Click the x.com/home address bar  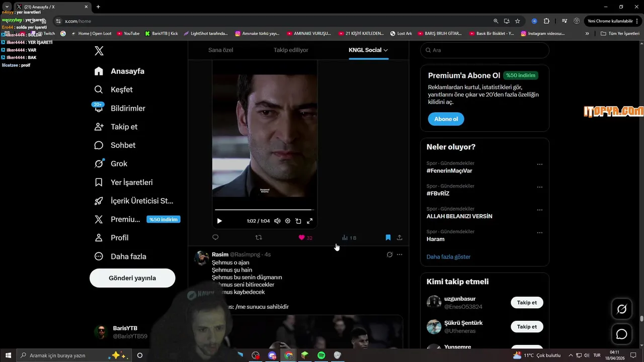point(272,21)
